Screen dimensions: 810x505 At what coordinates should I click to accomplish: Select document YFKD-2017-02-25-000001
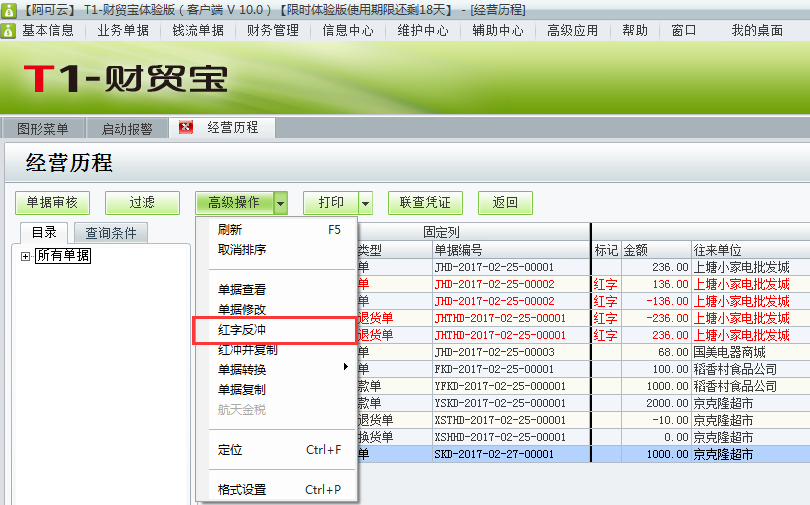[510, 387]
